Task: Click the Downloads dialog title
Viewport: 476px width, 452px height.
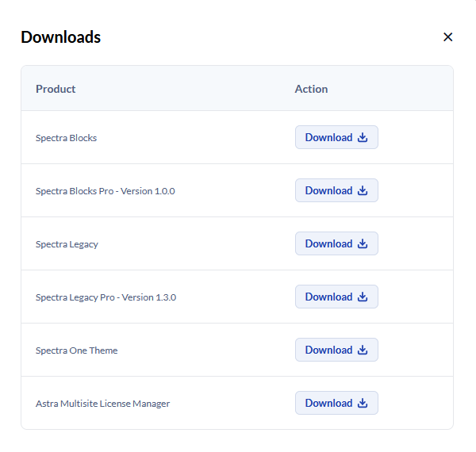Action: pos(61,37)
